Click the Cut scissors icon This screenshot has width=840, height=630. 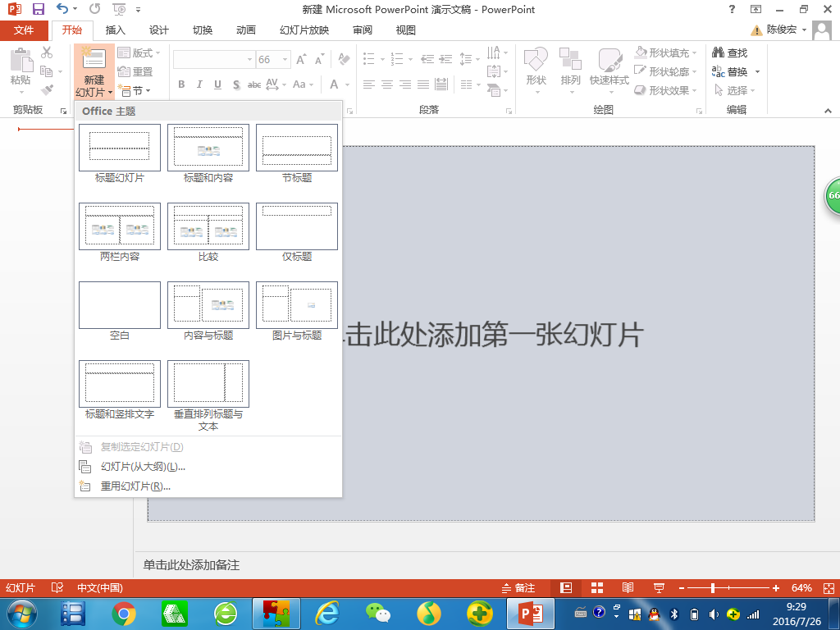[47, 52]
